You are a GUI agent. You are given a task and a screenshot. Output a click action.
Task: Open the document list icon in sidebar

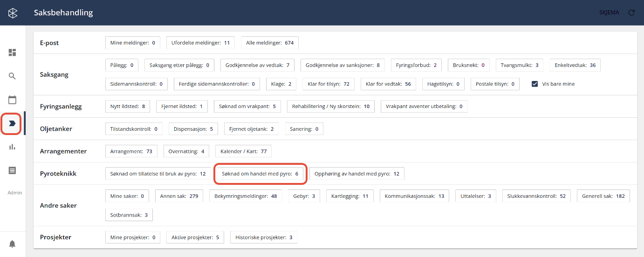pos(13,170)
